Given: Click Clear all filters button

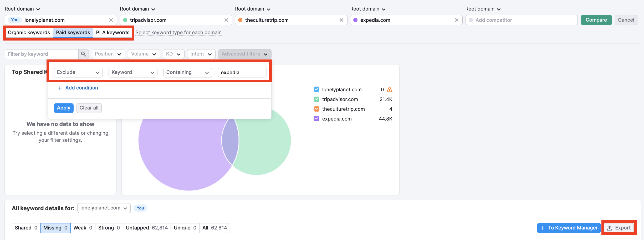Looking at the screenshot, I should coord(89,108).
